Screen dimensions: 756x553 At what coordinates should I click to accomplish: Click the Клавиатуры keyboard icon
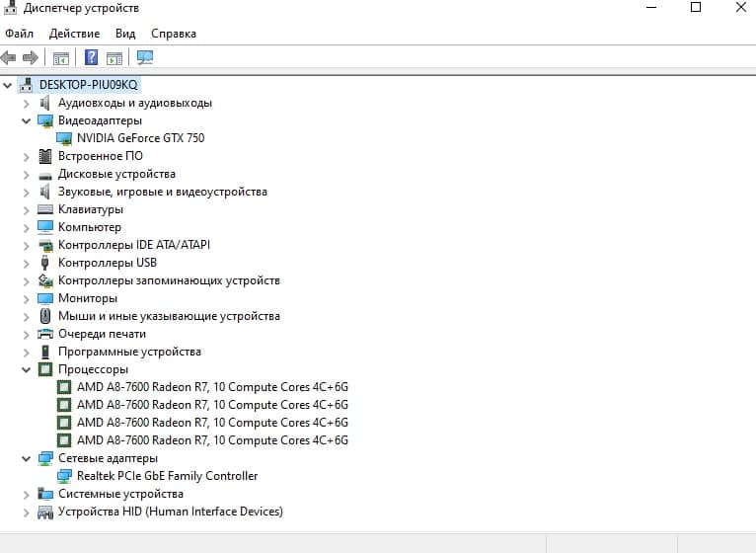[x=45, y=209]
